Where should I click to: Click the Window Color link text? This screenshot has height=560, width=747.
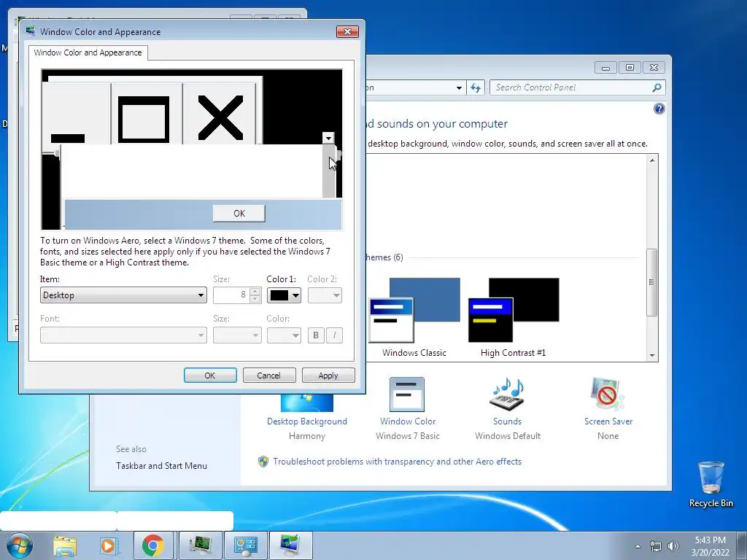(x=408, y=421)
